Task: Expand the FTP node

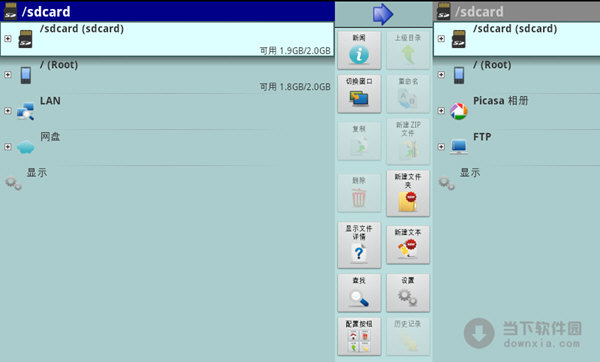Action: (x=441, y=147)
